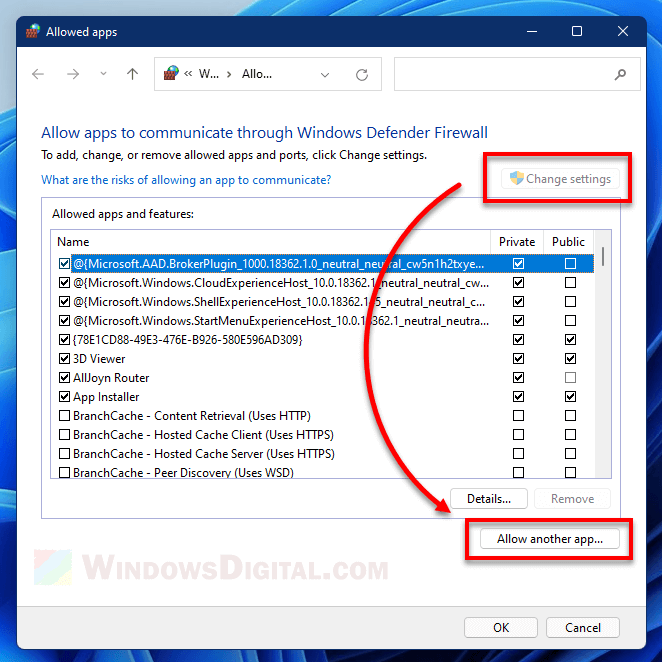Enable BranchCache Hosted Cache Server checkbox
The height and width of the screenshot is (662, 662).
tap(64, 454)
